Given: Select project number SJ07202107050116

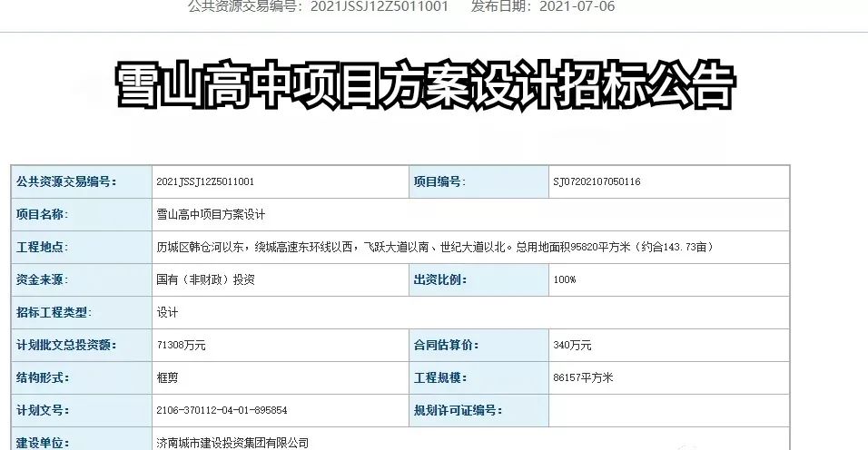Looking at the screenshot, I should point(597,181).
